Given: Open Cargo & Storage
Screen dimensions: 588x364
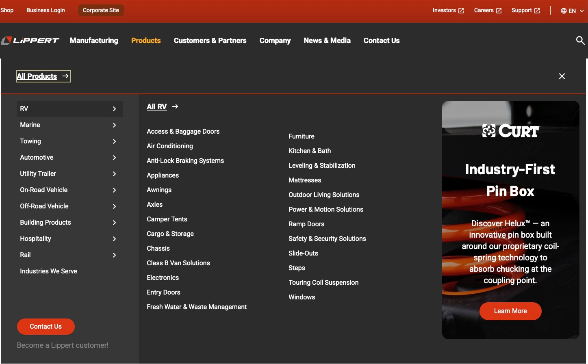Looking at the screenshot, I should 170,234.
